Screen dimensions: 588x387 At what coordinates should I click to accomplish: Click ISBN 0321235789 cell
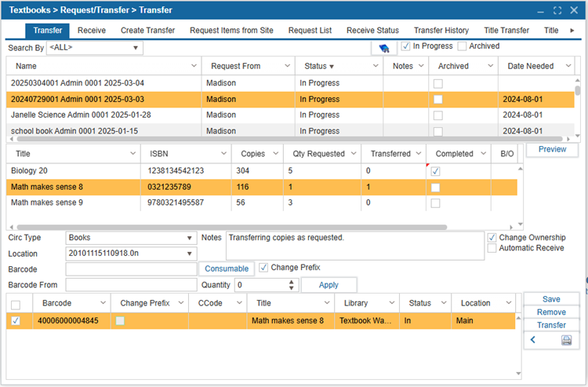(x=186, y=187)
